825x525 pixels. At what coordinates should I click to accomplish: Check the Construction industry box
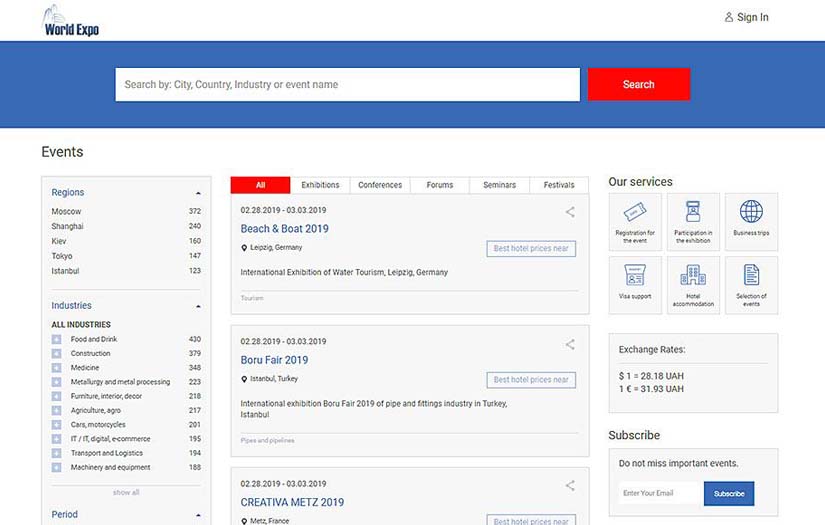pyautogui.click(x=56, y=354)
